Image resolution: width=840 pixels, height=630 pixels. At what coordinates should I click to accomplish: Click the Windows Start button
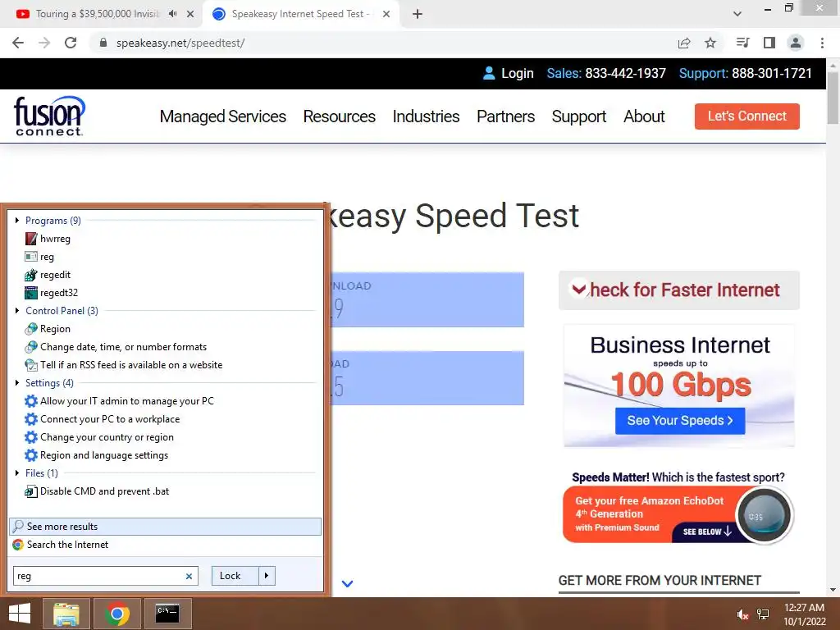tap(20, 614)
